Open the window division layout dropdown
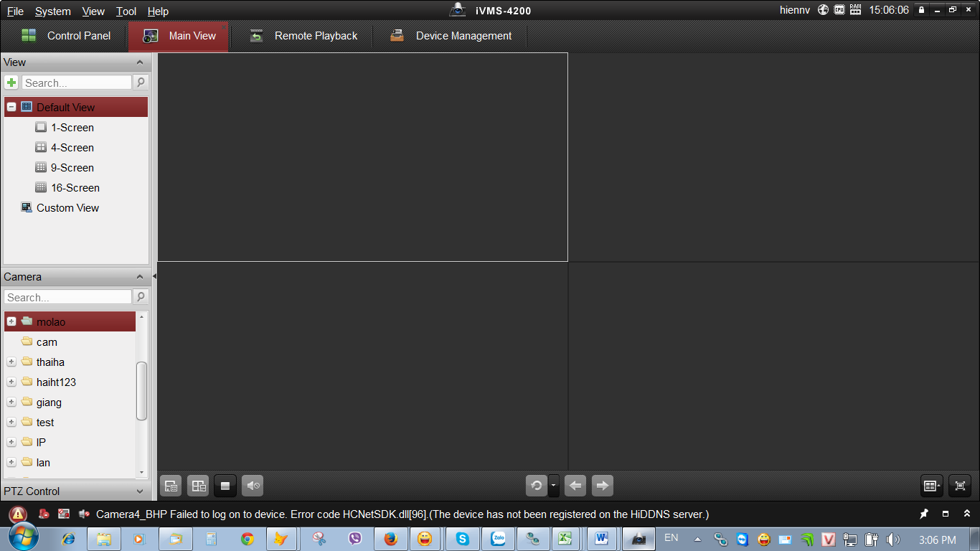Image resolution: width=980 pixels, height=551 pixels. pos(932,486)
